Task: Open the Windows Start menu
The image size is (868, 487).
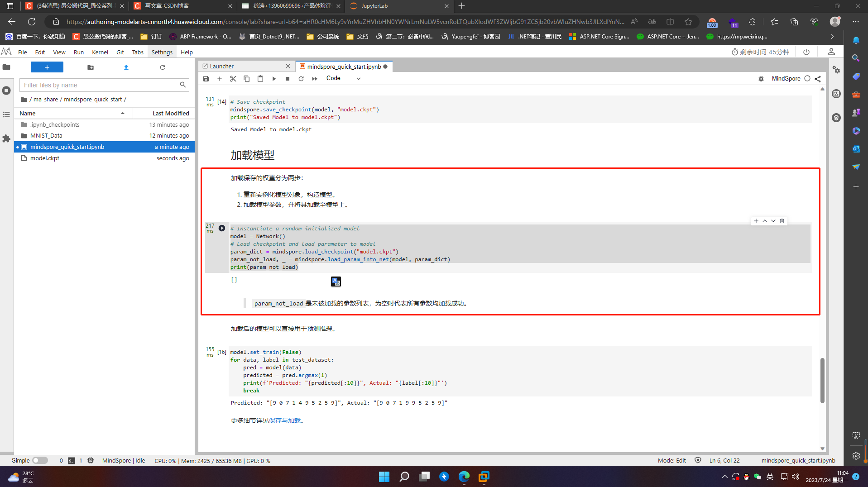Action: (x=384, y=477)
